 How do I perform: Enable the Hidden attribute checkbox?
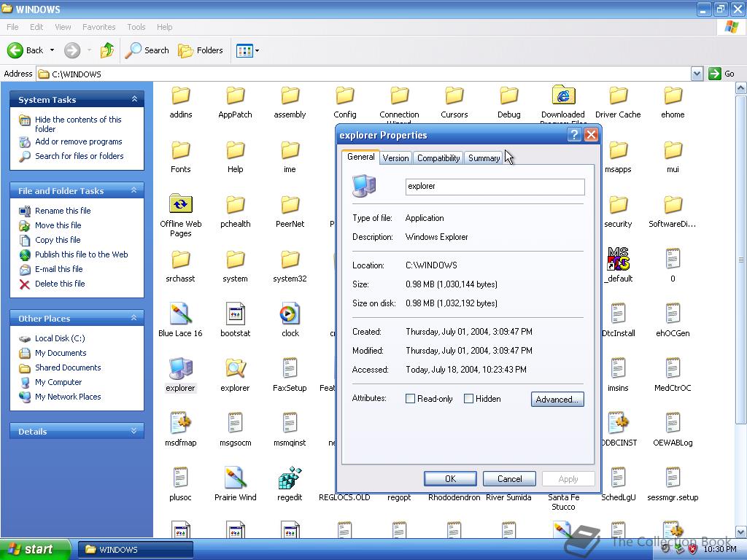point(469,399)
